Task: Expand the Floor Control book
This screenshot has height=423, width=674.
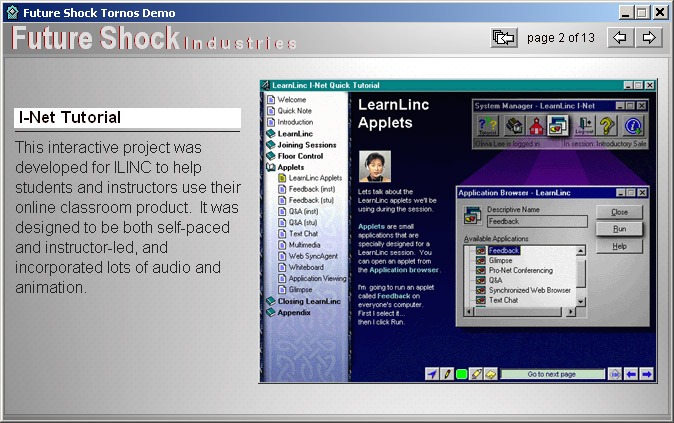Action: click(x=271, y=156)
